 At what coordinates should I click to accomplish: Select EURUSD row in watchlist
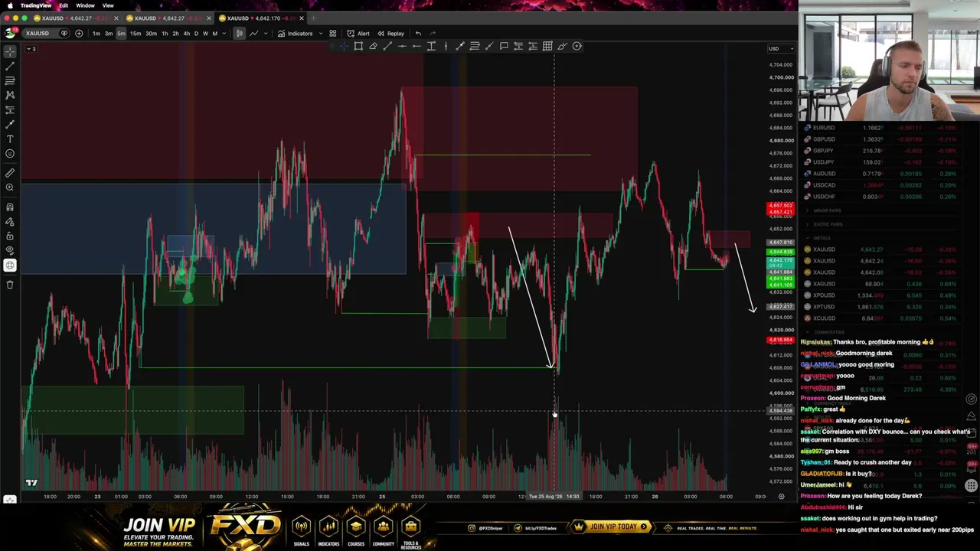(x=883, y=128)
